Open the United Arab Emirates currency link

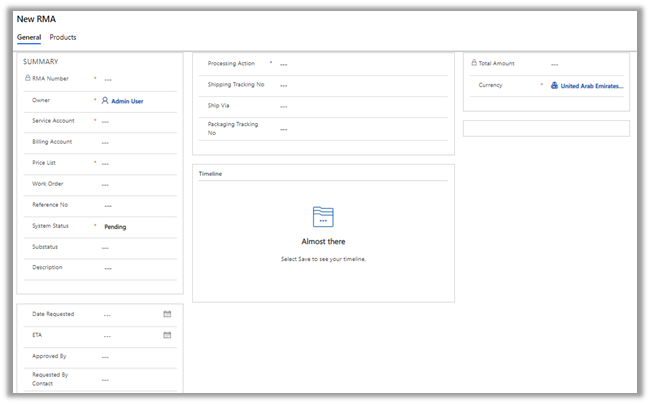coord(591,86)
